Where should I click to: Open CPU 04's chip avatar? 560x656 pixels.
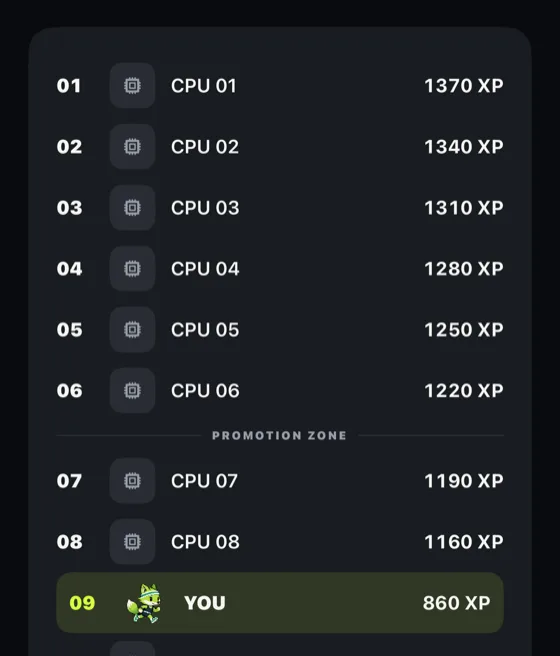pyautogui.click(x=132, y=269)
